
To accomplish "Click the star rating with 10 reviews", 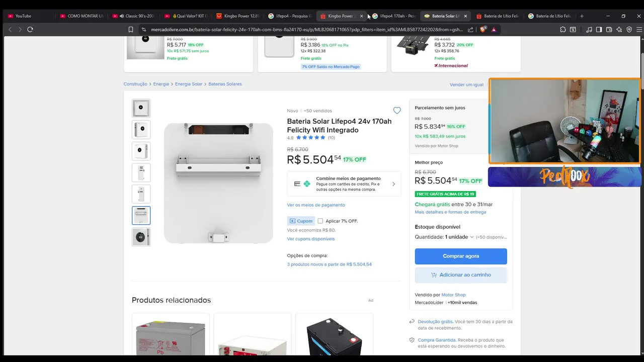I will 310,138.
